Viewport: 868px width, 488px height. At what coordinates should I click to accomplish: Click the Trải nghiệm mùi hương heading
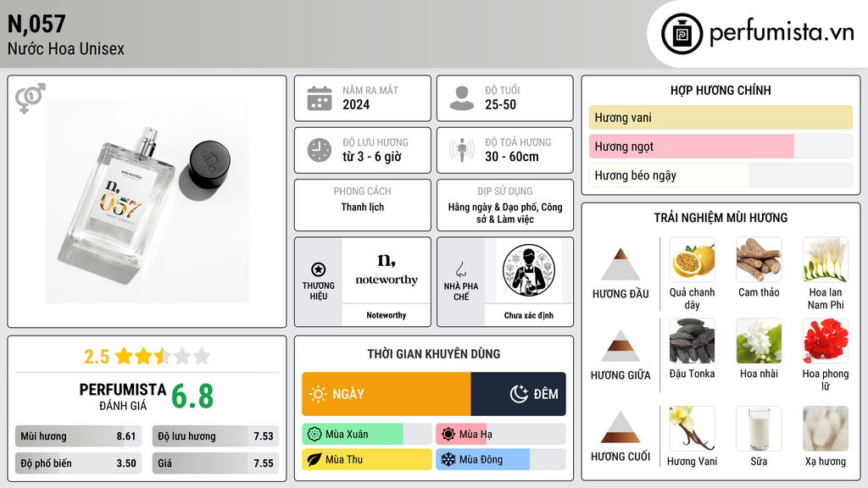point(721,218)
